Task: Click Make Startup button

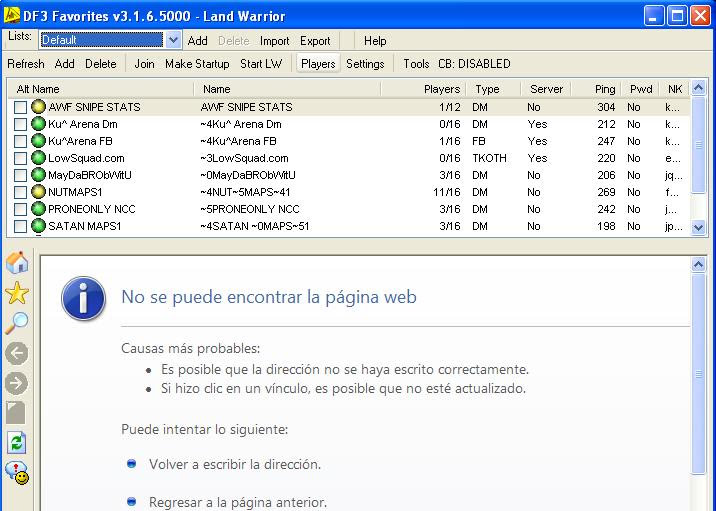Action: (197, 64)
